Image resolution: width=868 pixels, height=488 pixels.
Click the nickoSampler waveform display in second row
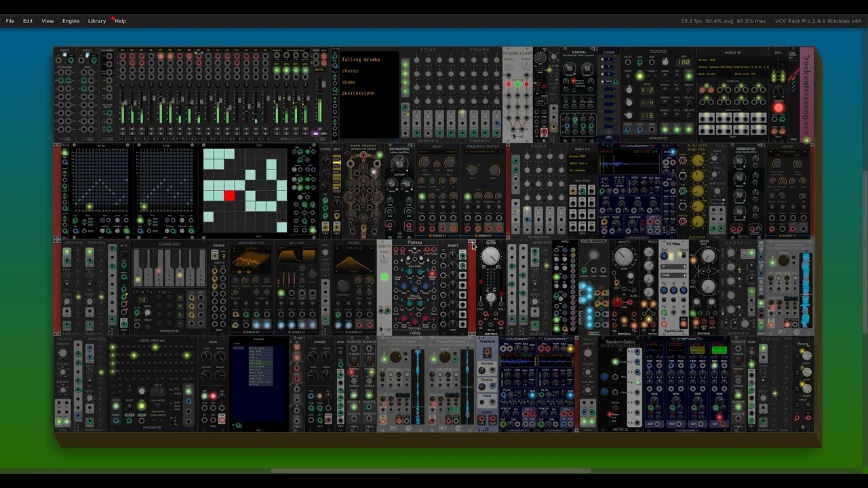629,163
